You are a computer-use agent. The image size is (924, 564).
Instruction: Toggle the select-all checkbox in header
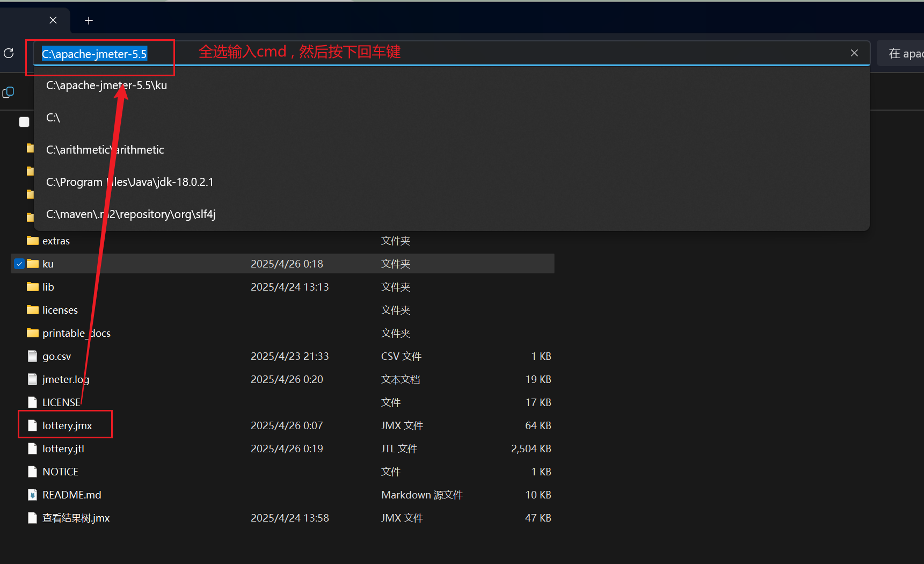click(x=24, y=122)
